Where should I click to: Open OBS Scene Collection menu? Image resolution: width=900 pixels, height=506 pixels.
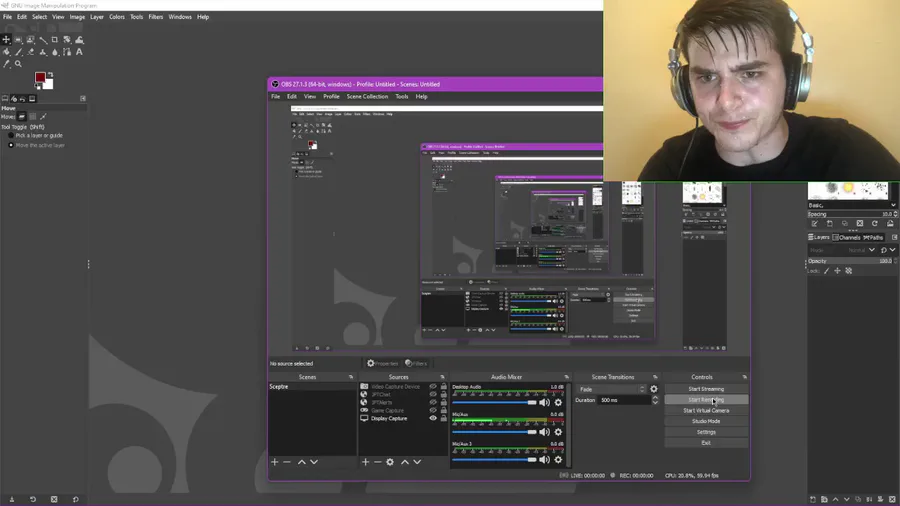coord(367,96)
